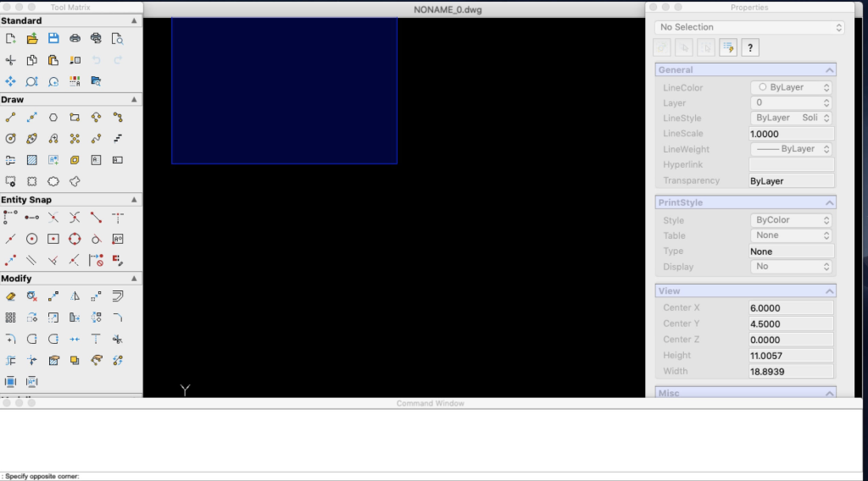Select the Infinite Line tool
Screen dimensions: 868x481
pyautogui.click(x=32, y=117)
